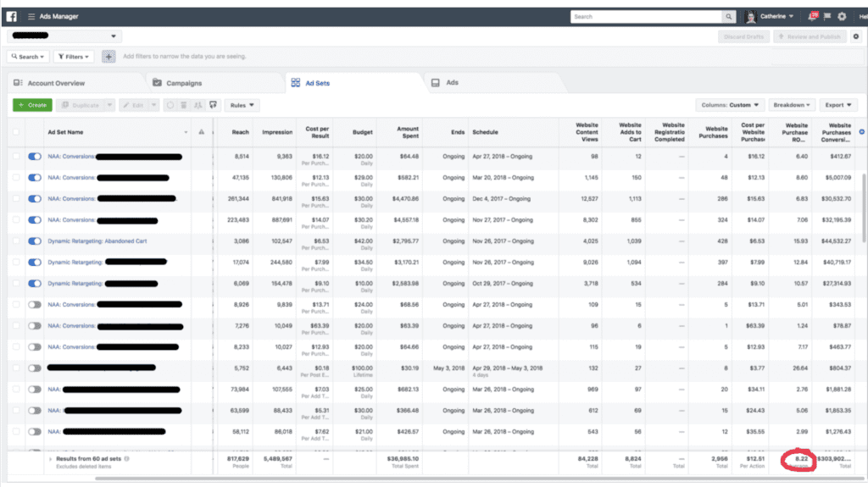Screen dimensions: 868x487
Task: Click the add column plus icon
Action: (862, 131)
